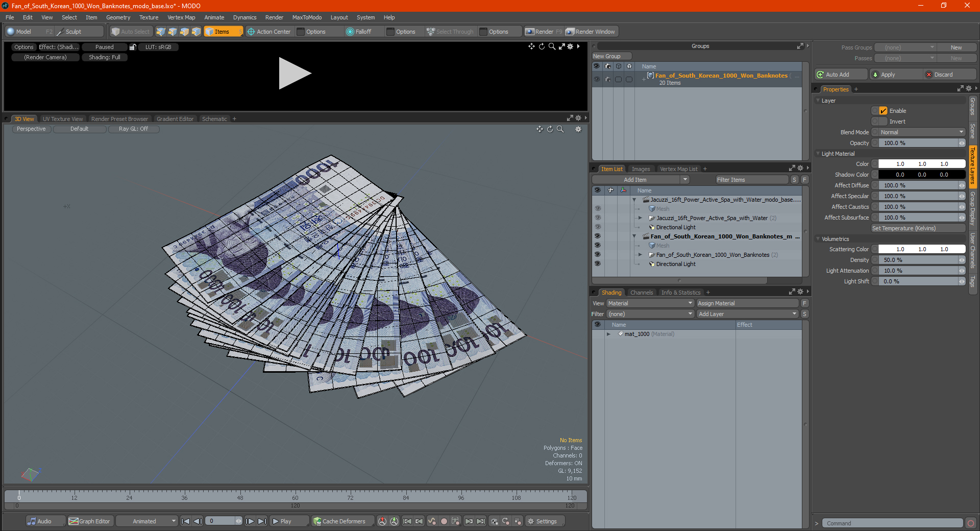Toggle visibility of Fan banknotes Mesh item
Screen dimensions: 980x531
(598, 246)
